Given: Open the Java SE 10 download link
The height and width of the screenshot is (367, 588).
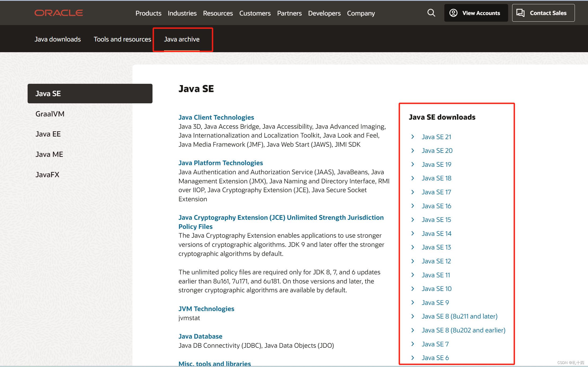Looking at the screenshot, I should point(437,289).
